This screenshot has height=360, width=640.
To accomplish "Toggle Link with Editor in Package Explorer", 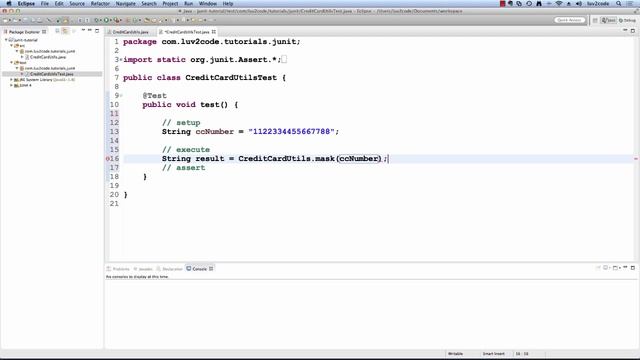I will (x=65, y=31).
